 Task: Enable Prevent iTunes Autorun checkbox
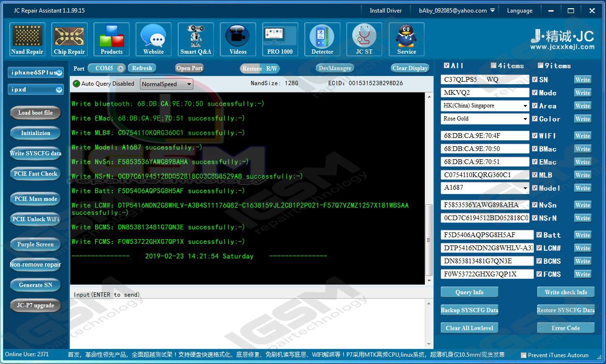point(523,355)
